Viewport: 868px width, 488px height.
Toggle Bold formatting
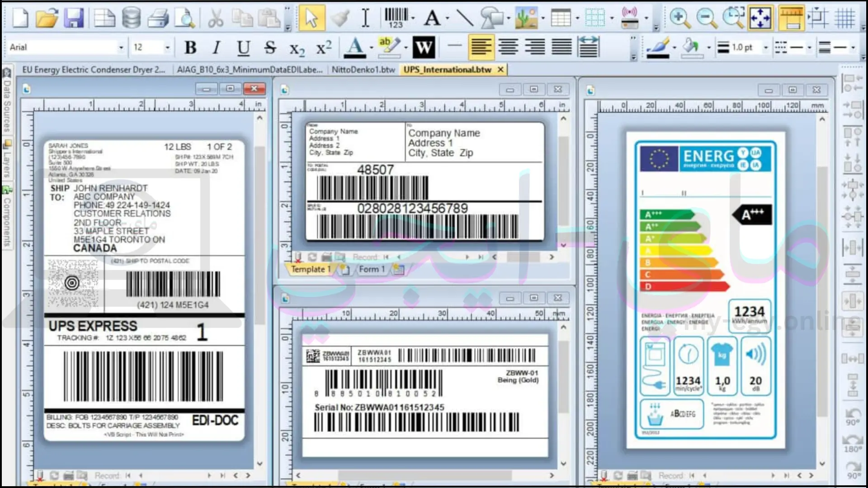tap(190, 47)
